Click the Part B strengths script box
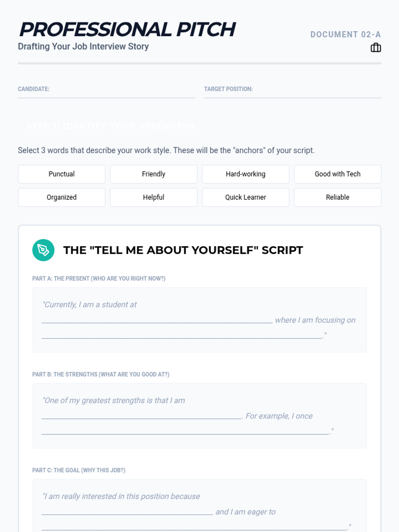This screenshot has width=399, height=532. [x=199, y=416]
